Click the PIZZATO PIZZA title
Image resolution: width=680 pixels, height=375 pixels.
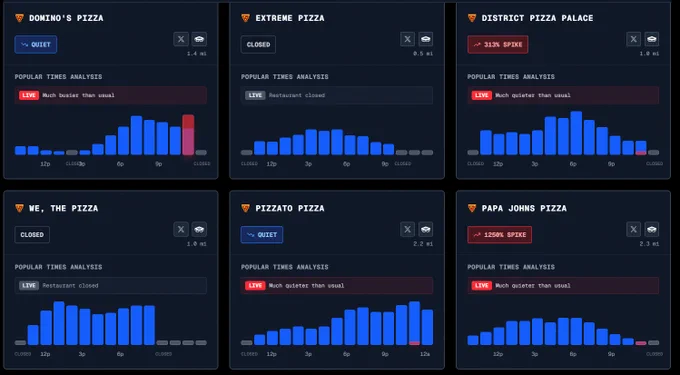290,209
